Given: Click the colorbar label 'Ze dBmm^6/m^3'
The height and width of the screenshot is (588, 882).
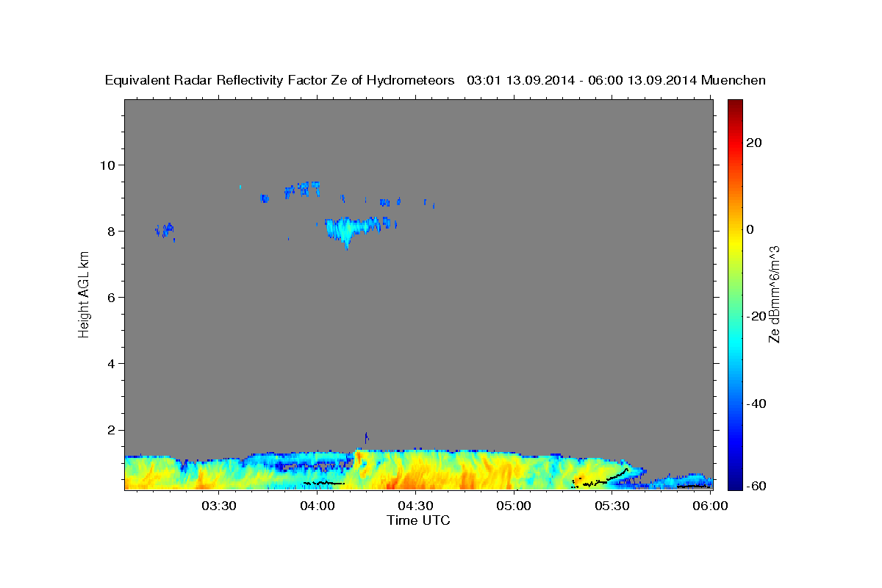Looking at the screenshot, I should coord(774,294).
